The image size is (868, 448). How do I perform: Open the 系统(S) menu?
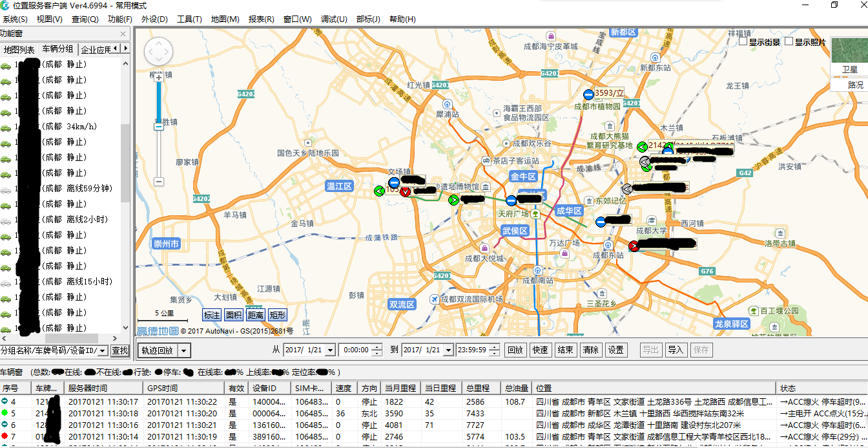point(15,19)
